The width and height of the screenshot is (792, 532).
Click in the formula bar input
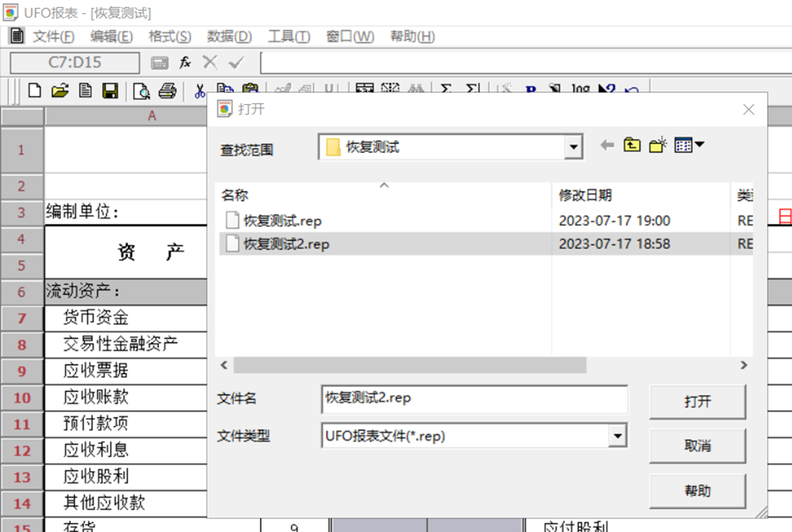pos(526,63)
